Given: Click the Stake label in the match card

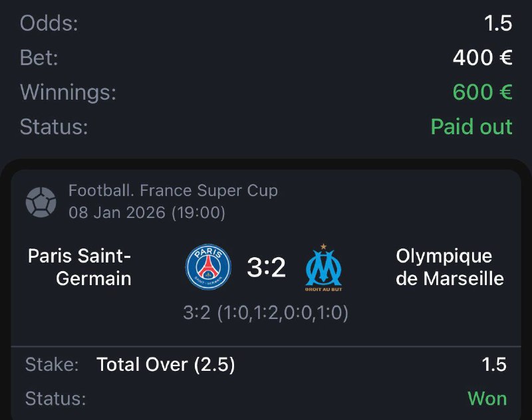Looking at the screenshot, I should 52,364.
